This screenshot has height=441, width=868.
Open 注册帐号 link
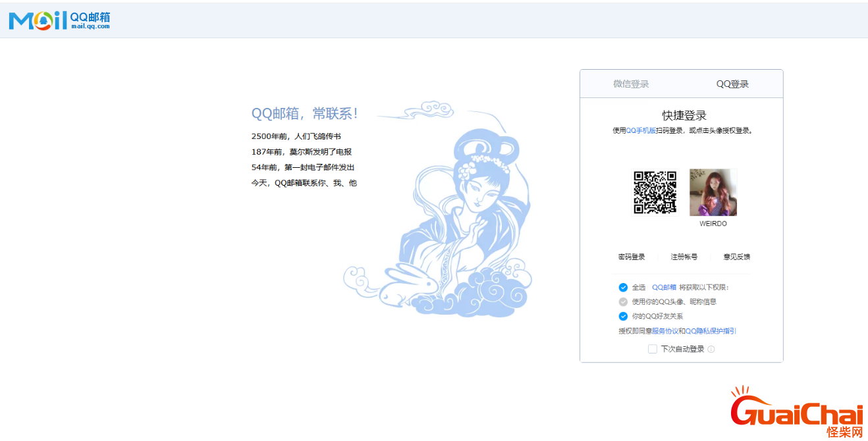(x=684, y=257)
